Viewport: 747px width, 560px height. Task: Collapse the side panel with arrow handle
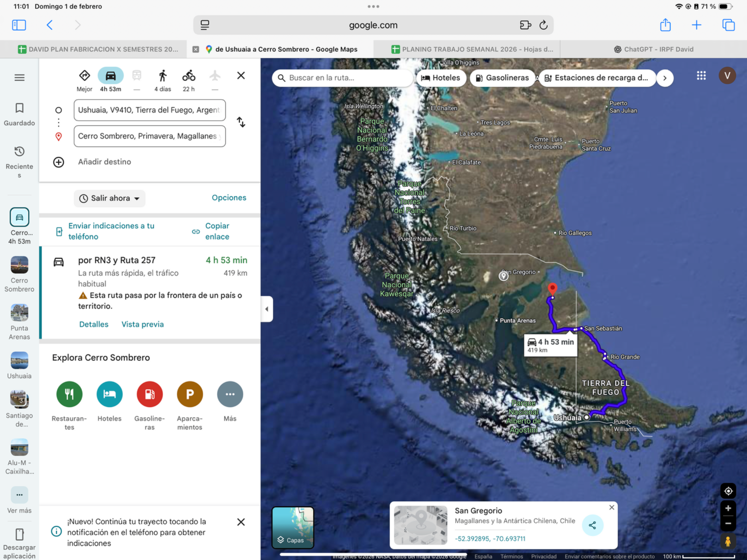pyautogui.click(x=267, y=309)
